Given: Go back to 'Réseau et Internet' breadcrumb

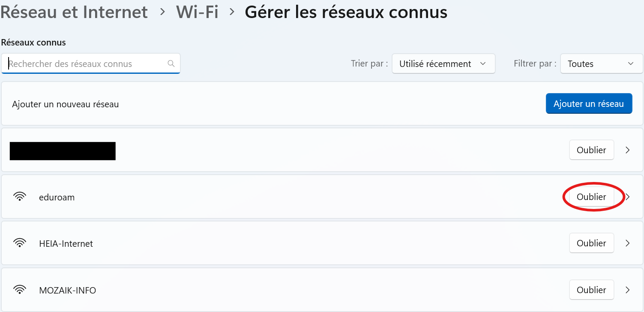Looking at the screenshot, I should (74, 12).
